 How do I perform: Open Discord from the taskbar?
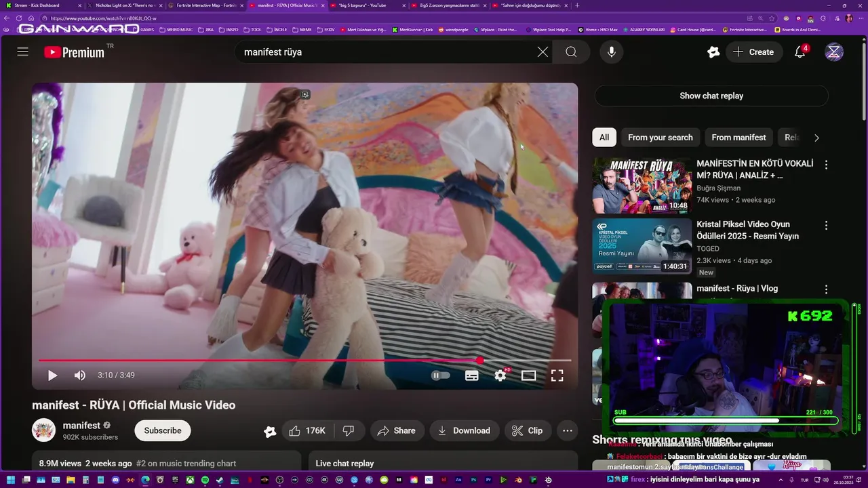tap(115, 480)
